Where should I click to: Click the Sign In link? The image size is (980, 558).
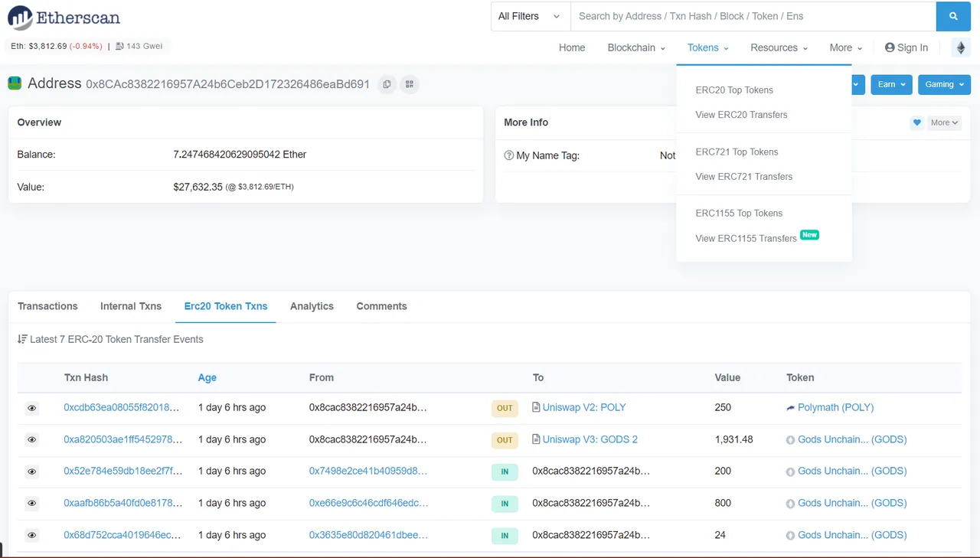[x=906, y=47]
